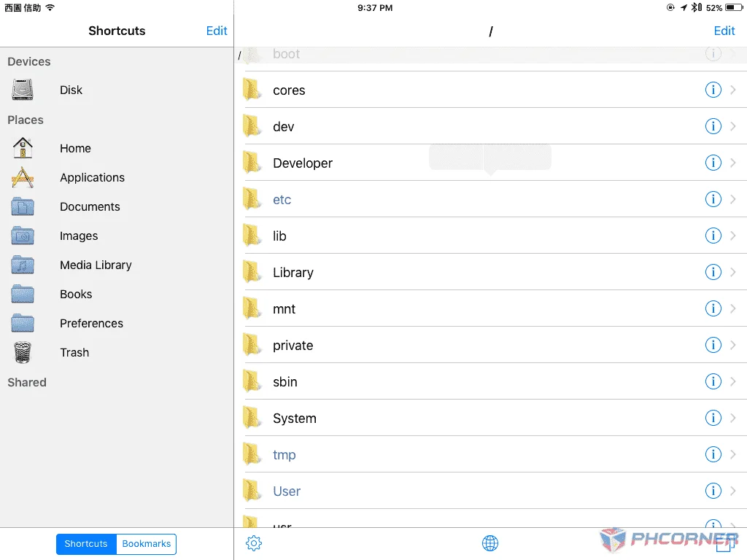Tap the 9:37 PM clock
The height and width of the screenshot is (560, 747).
tap(375, 7)
